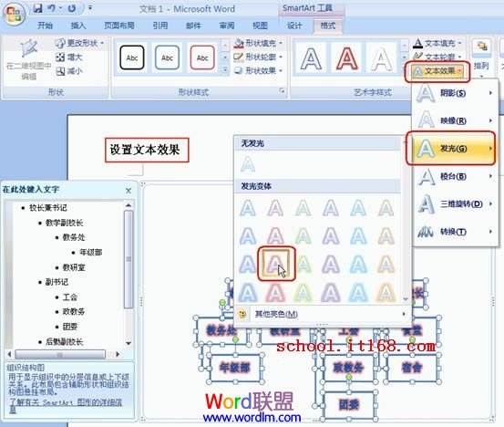Switch to SmartArt 设计 tab
504x427 pixels.
point(294,26)
